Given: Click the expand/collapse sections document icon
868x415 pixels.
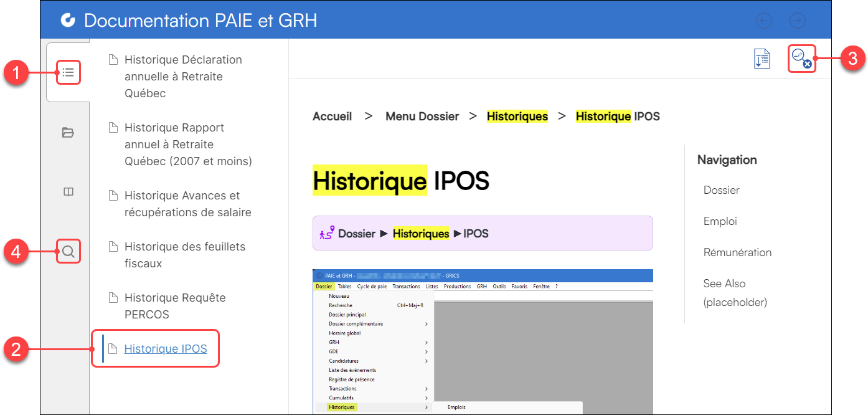Looking at the screenshot, I should [x=762, y=59].
